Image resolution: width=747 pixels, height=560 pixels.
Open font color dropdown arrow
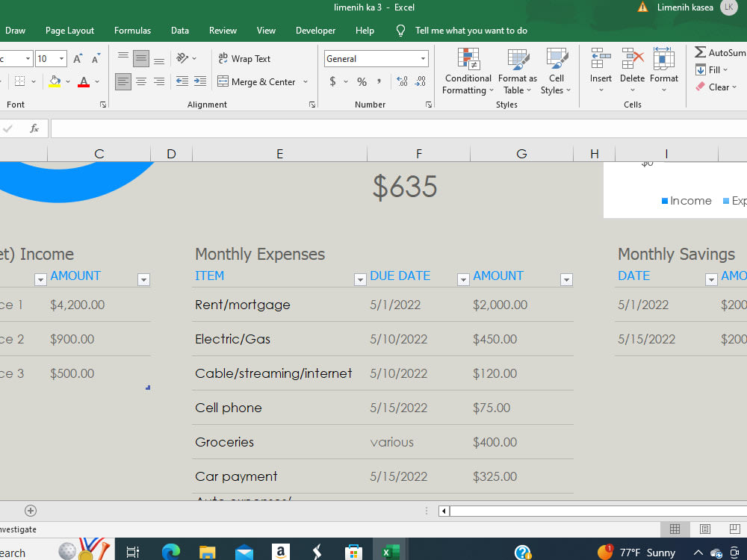point(97,82)
